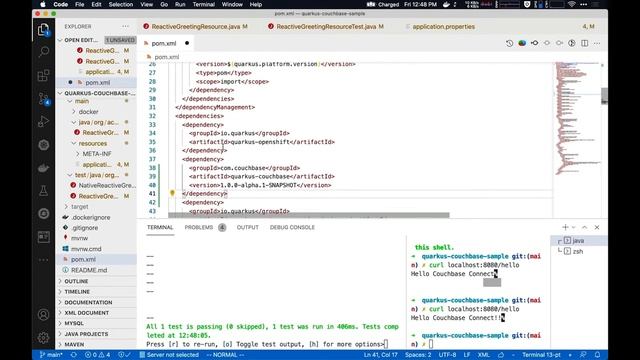The width and height of the screenshot is (640, 360).
Task: Open editor more actions ellipsis
Action: click(597, 43)
